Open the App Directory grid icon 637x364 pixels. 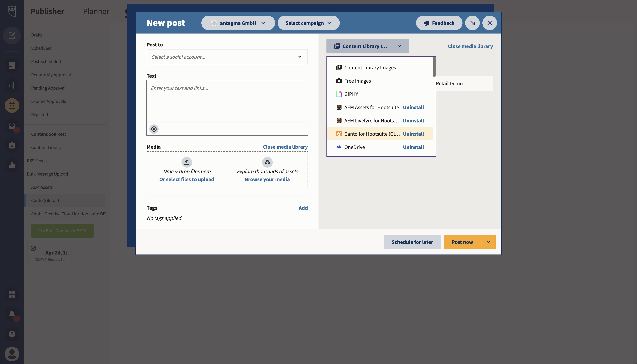pyautogui.click(x=12, y=294)
